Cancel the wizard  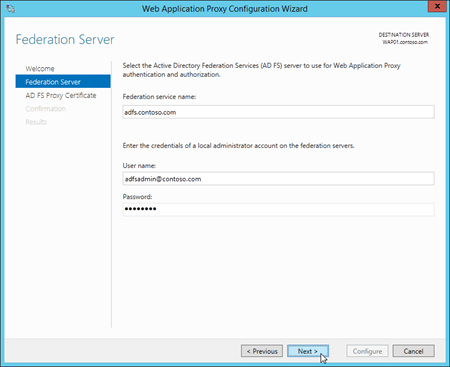point(413,351)
